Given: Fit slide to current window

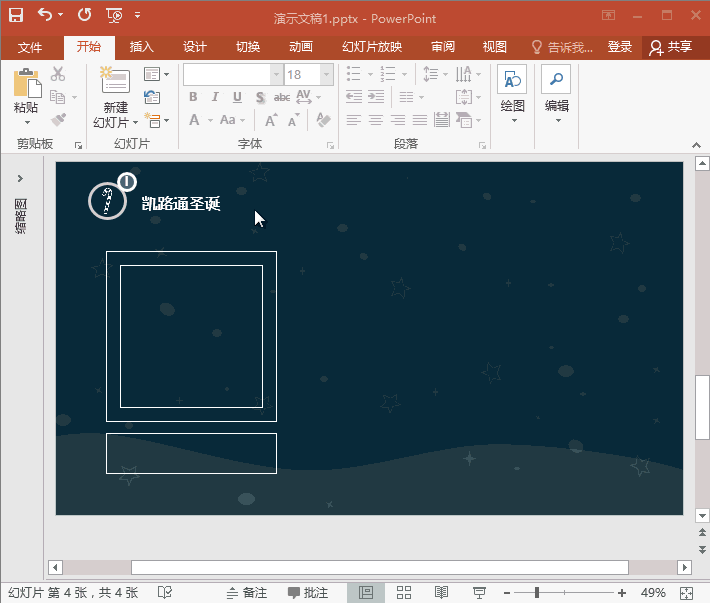Looking at the screenshot, I should pos(685,593).
